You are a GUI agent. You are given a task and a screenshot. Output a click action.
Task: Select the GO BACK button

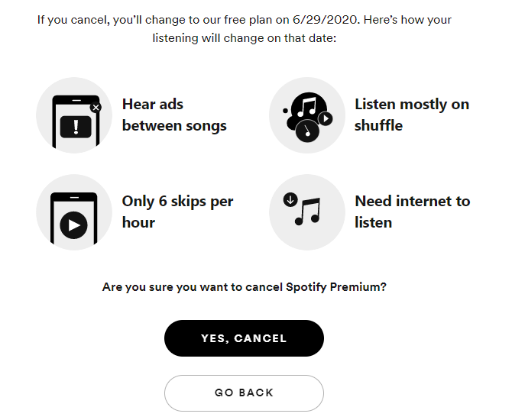pyautogui.click(x=244, y=393)
